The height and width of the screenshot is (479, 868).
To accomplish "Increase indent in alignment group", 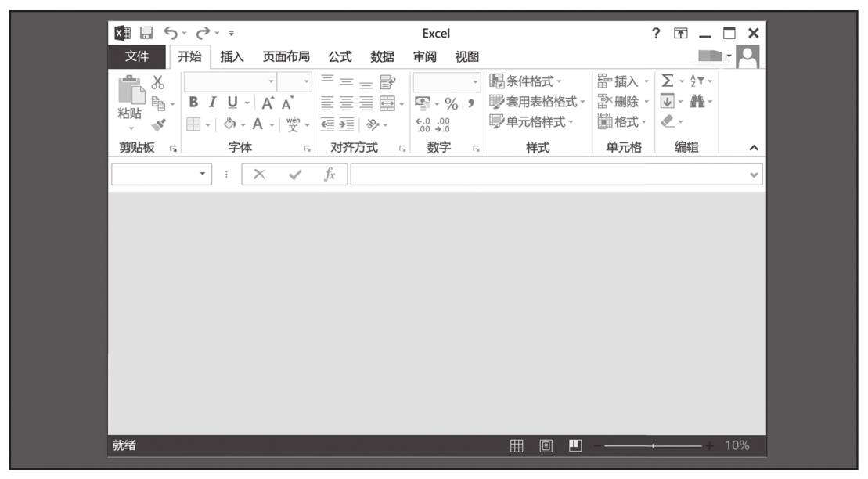I will 347,124.
